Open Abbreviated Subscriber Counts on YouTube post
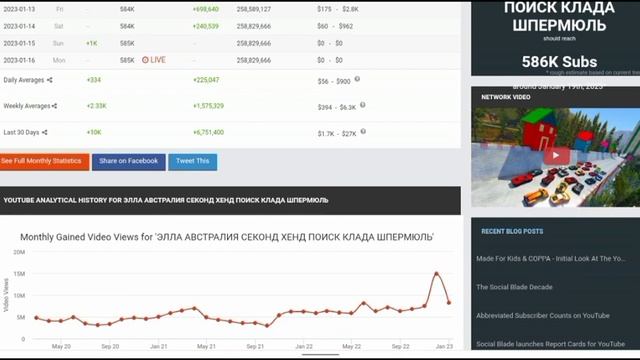 click(x=543, y=316)
